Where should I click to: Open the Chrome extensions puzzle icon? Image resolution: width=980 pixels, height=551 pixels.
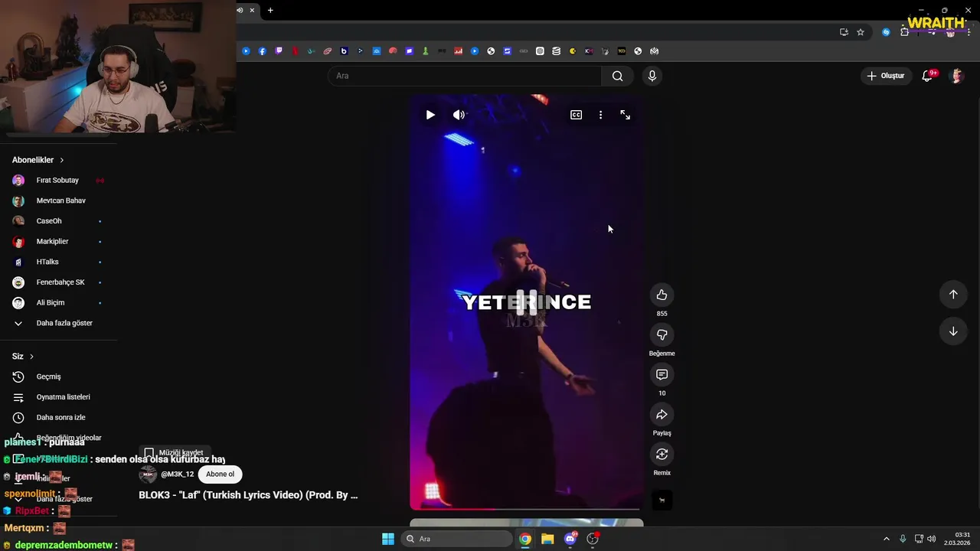click(905, 32)
